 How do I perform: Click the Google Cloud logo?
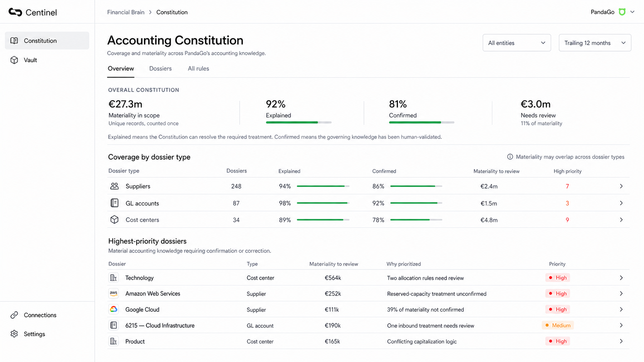(114, 309)
